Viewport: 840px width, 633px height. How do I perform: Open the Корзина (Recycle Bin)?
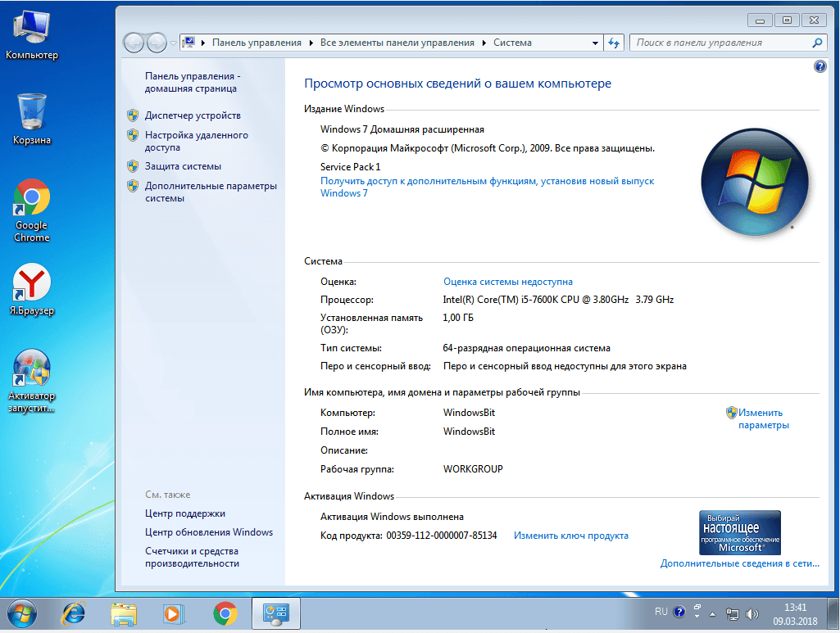point(31,113)
